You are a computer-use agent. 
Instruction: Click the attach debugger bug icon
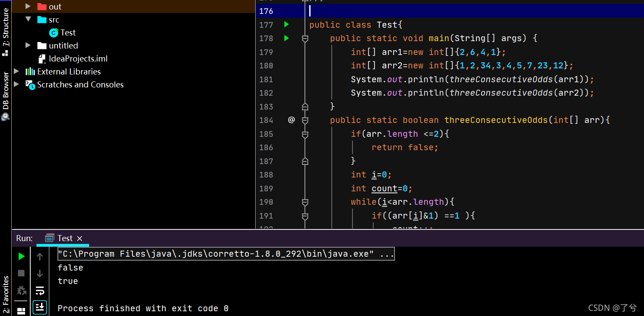pos(21,290)
